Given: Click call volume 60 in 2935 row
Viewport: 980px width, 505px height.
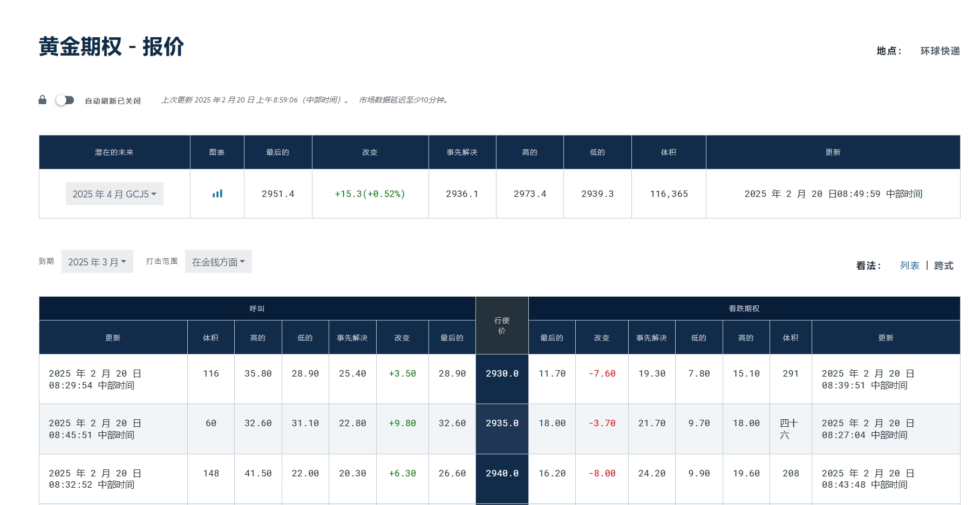Looking at the screenshot, I should pyautogui.click(x=211, y=424).
